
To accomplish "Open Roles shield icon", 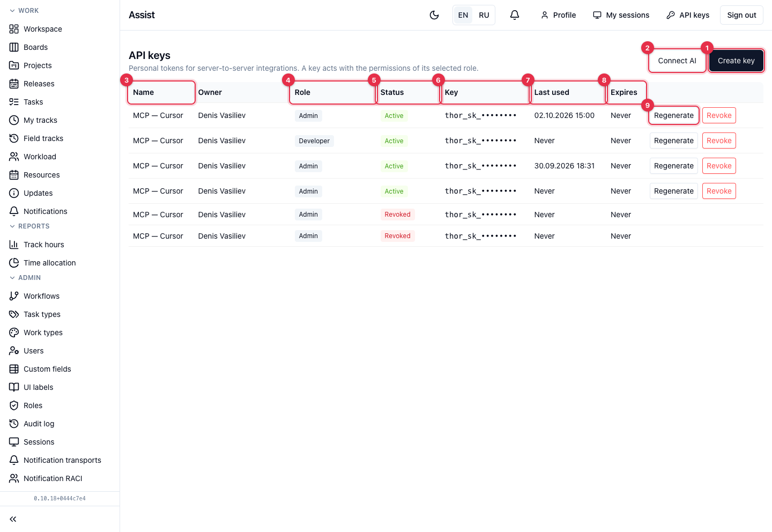I will click(14, 405).
